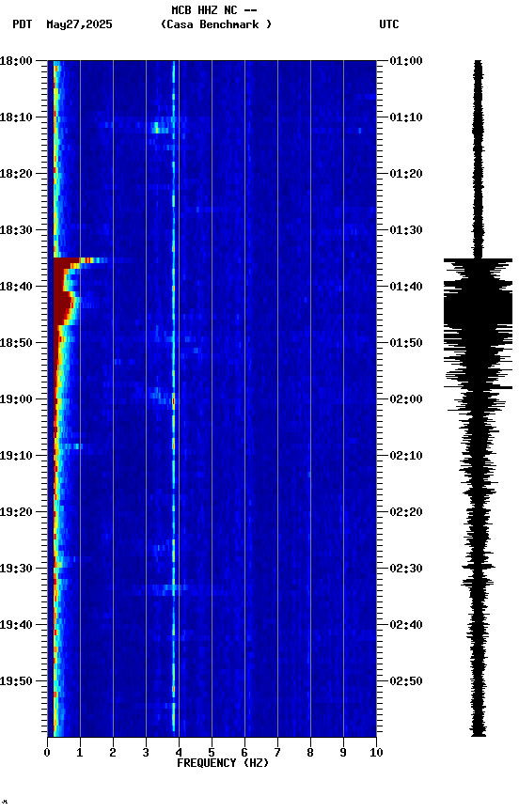Select the '01:40' UTC time label
519x812 pixels.
coord(406,287)
